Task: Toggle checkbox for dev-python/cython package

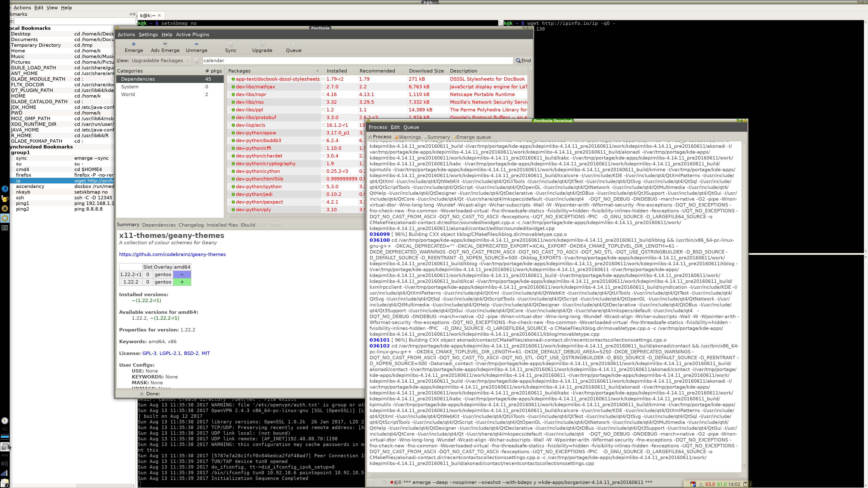Action: tap(323, 171)
